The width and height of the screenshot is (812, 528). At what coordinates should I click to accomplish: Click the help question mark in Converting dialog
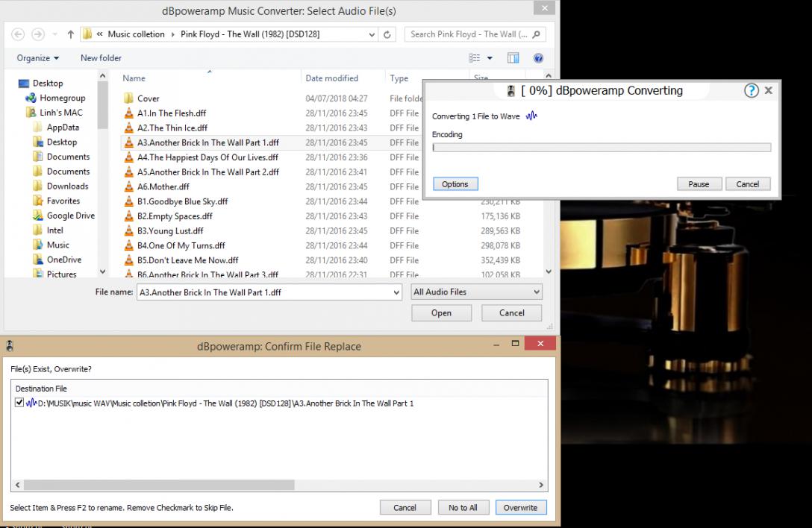point(751,90)
